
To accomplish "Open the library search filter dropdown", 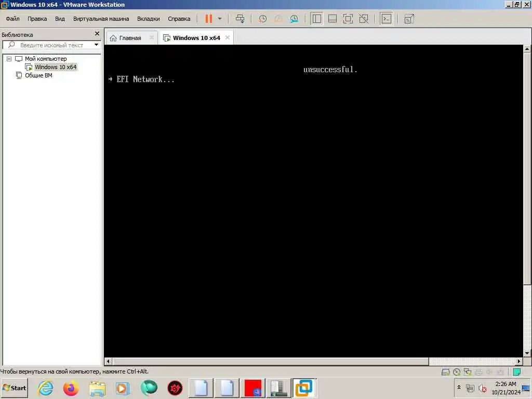I will point(96,45).
